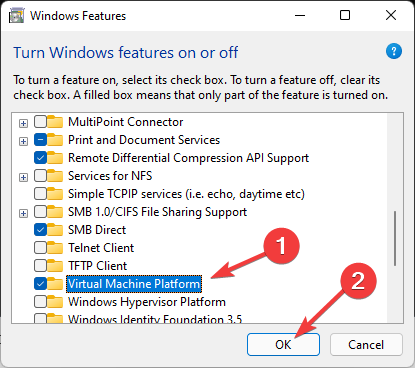This screenshot has height=368, width=415.
Task: Enable the Services for NFS checkbox
Action: (40, 176)
